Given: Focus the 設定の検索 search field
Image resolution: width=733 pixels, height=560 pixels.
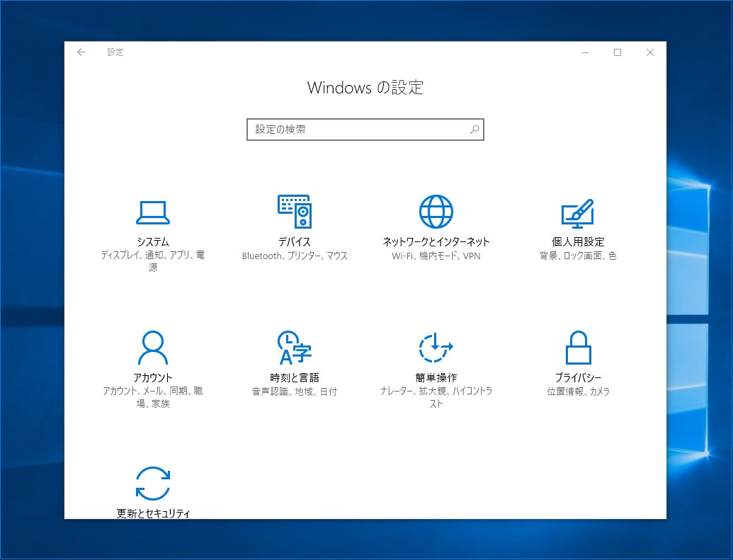Looking at the screenshot, I should [x=365, y=130].
